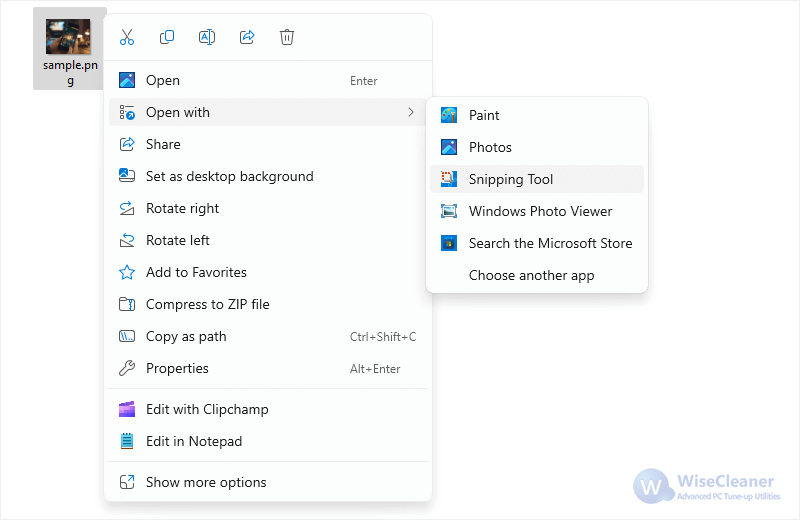Click the Enter shortcut text
The width and height of the screenshot is (800, 520).
tap(364, 81)
